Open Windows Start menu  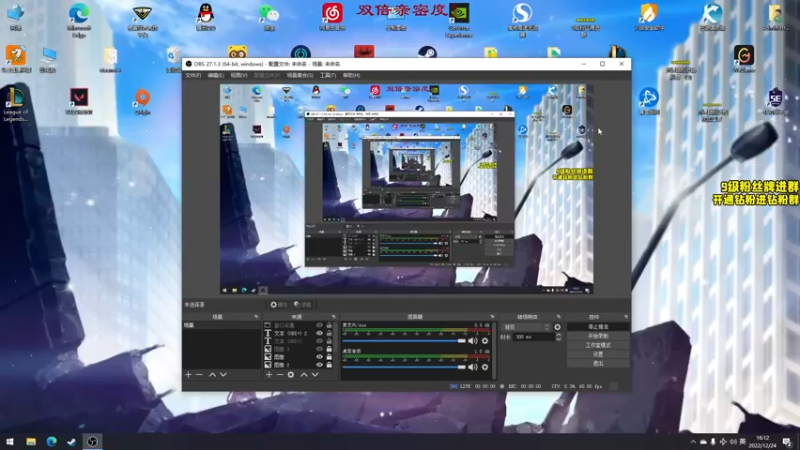tap(10, 441)
